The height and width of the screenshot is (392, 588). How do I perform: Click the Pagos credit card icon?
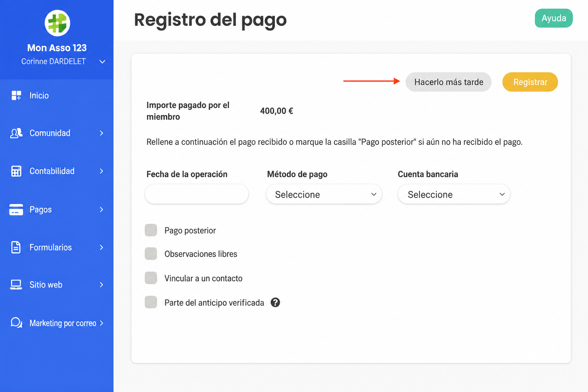[16, 209]
